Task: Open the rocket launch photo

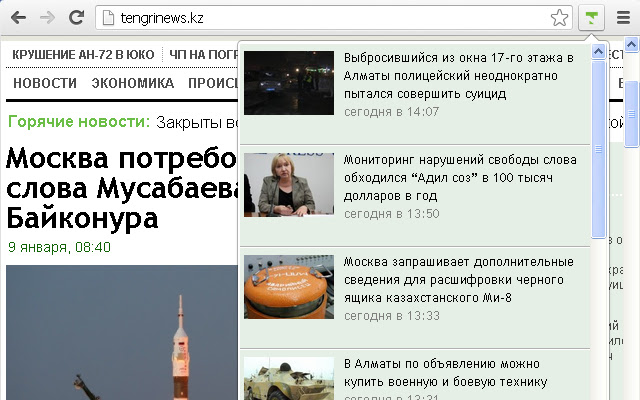Action: click(122, 333)
